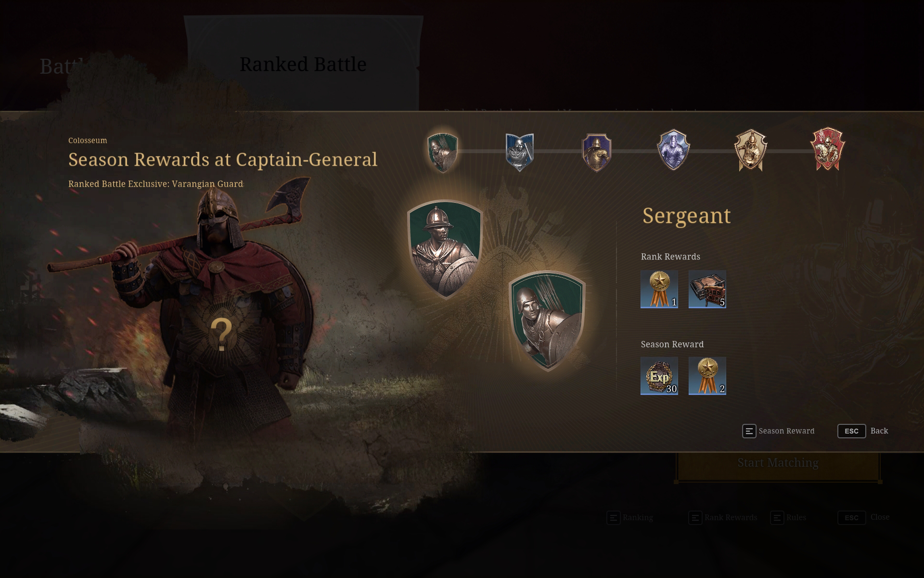Inspect the treasure chest rank reward
The height and width of the screenshot is (578, 924).
point(707,289)
